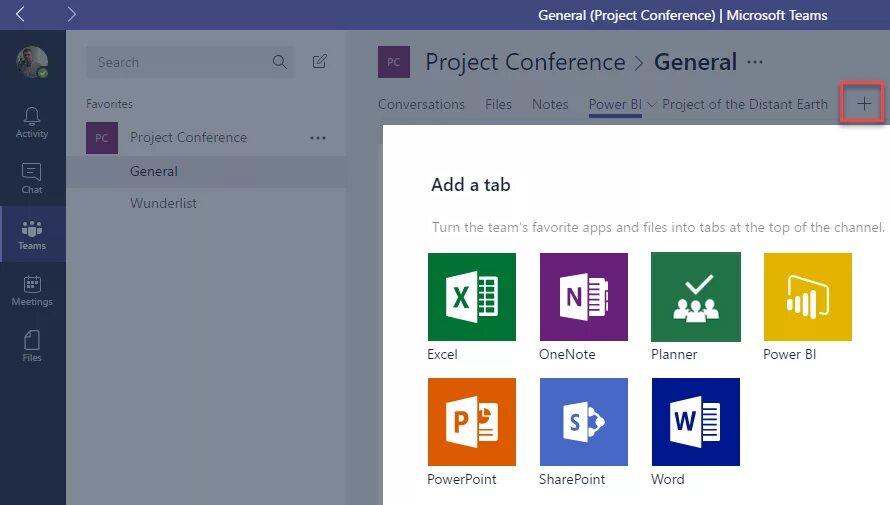
Task: Click the compose new chat icon
Action: click(320, 62)
